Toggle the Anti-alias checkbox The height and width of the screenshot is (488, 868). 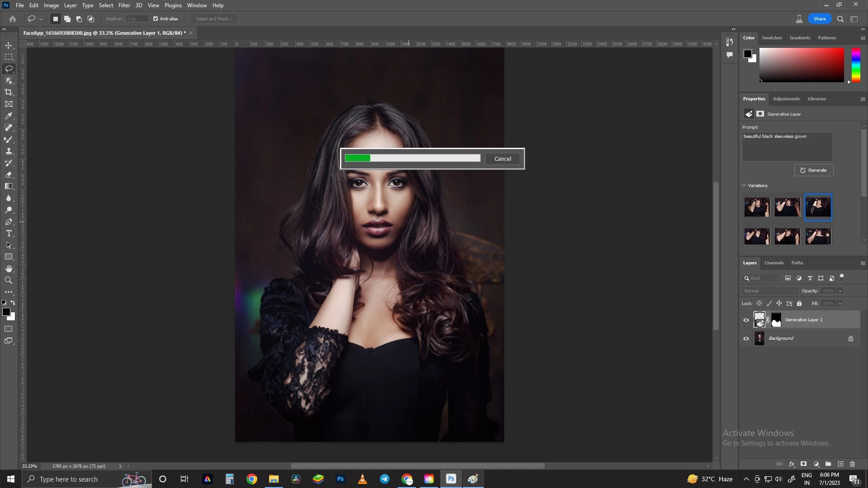point(156,19)
